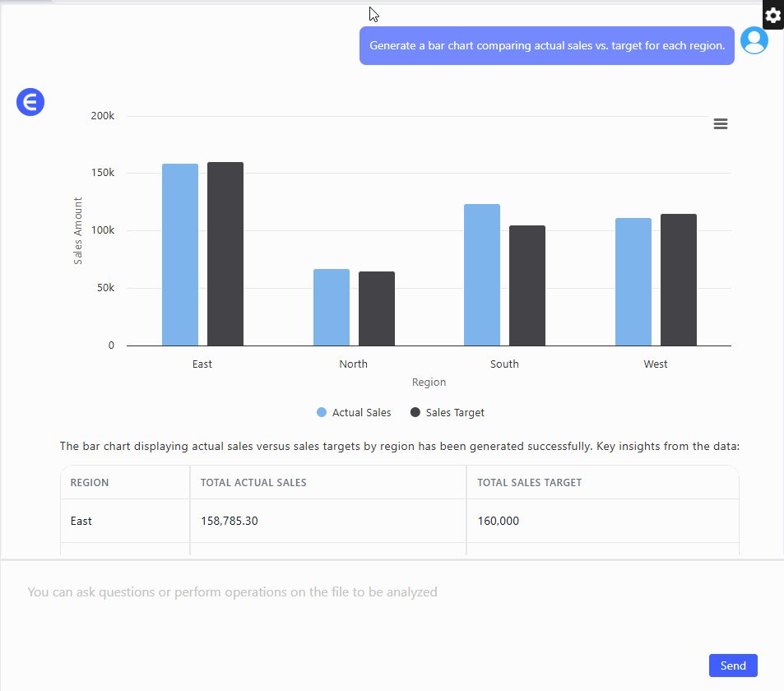Image resolution: width=784 pixels, height=691 pixels.
Task: Select the West Sales Target dark bar
Action: (679, 280)
